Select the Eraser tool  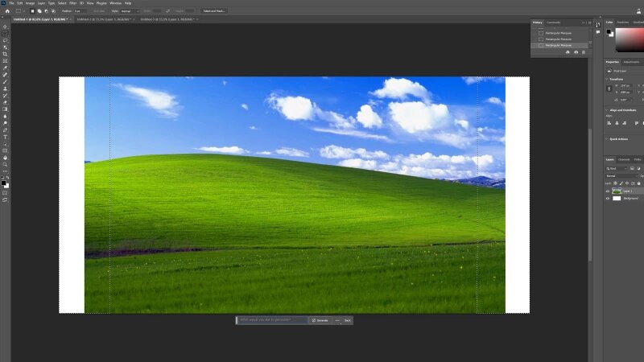5,103
